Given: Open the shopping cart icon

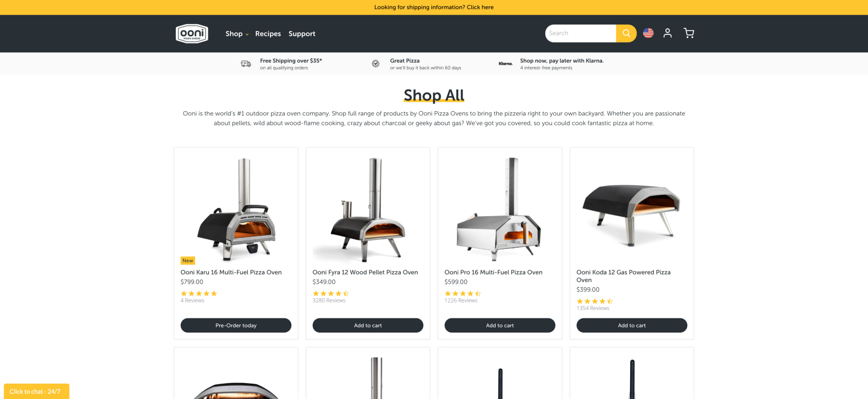Looking at the screenshot, I should pyautogui.click(x=689, y=33).
